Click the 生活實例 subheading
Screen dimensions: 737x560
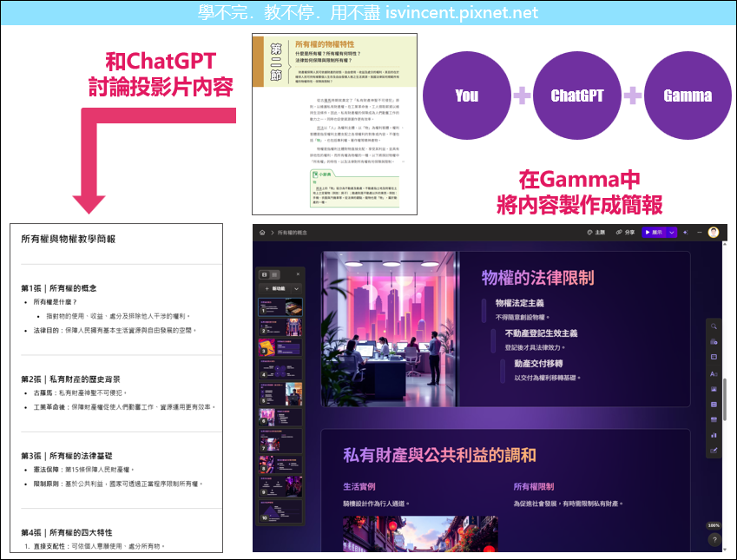click(x=359, y=487)
